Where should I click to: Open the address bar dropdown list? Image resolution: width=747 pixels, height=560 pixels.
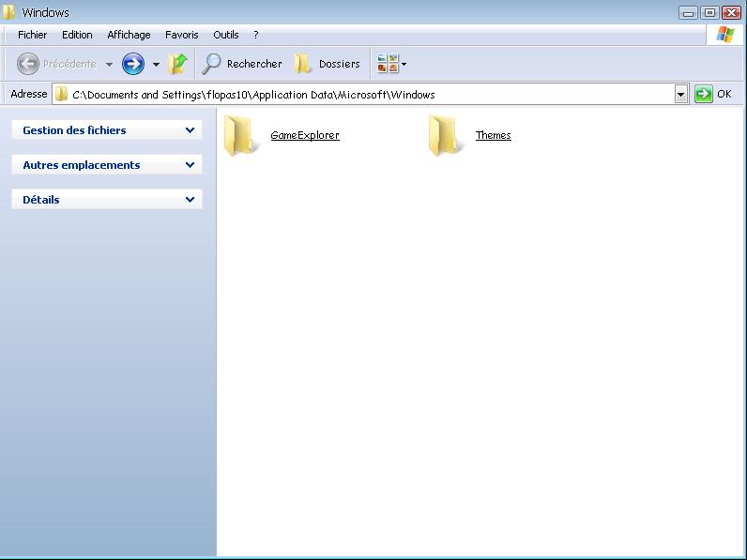(681, 95)
